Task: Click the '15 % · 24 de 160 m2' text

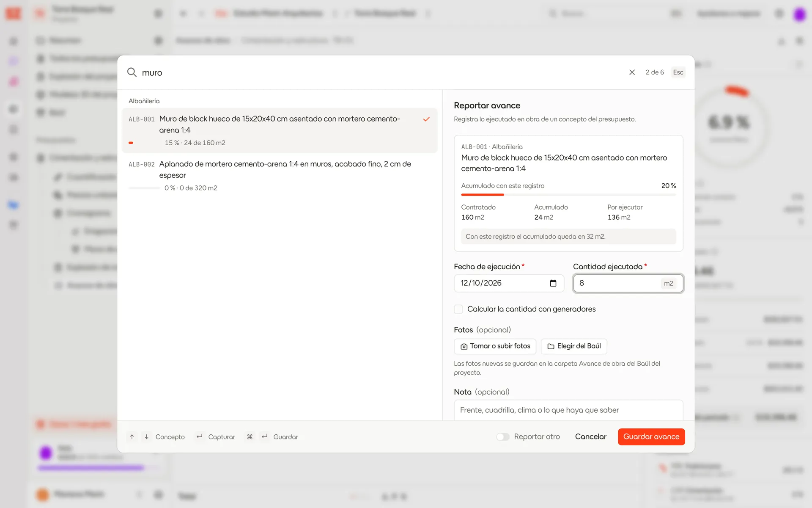Action: [195, 143]
